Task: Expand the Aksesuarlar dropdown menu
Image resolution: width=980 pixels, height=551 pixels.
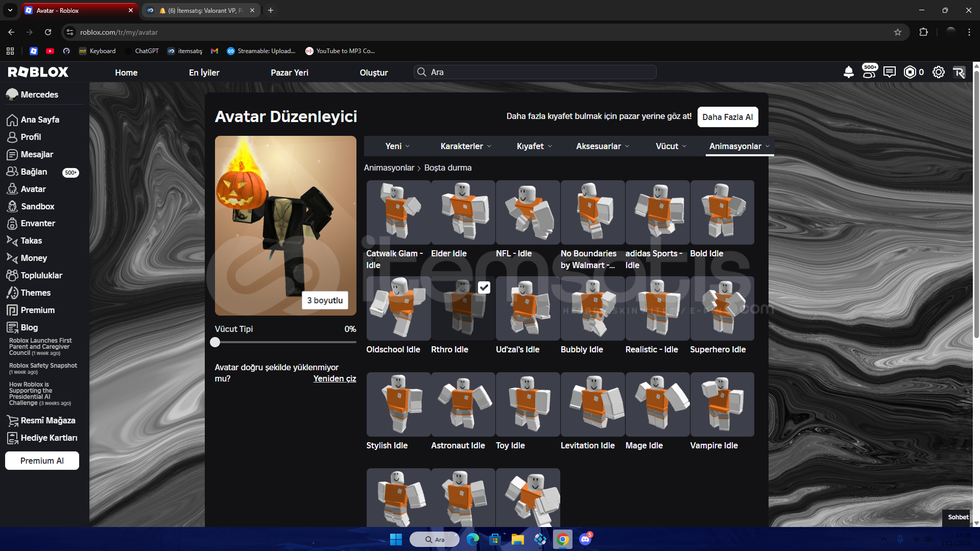Action: click(x=602, y=146)
